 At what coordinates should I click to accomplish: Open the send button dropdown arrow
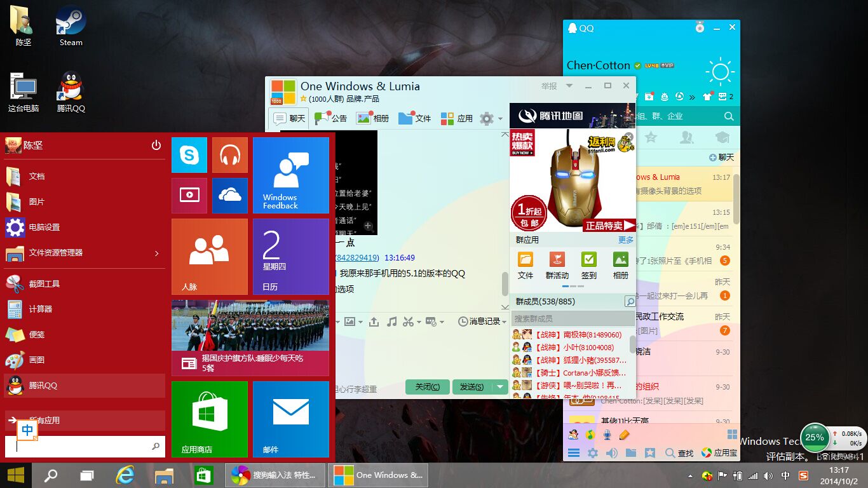[500, 387]
